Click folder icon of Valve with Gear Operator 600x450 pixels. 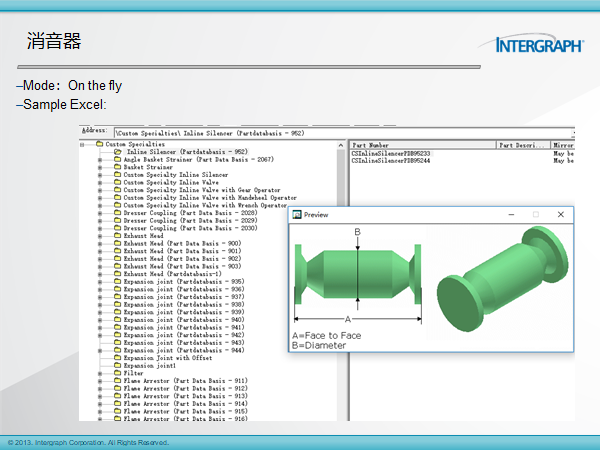coord(117,190)
